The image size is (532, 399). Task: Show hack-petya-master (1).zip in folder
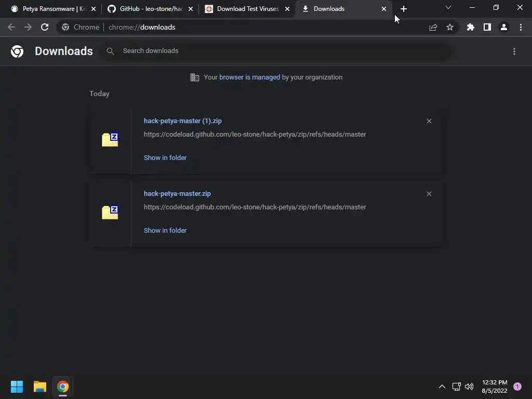coord(165,157)
